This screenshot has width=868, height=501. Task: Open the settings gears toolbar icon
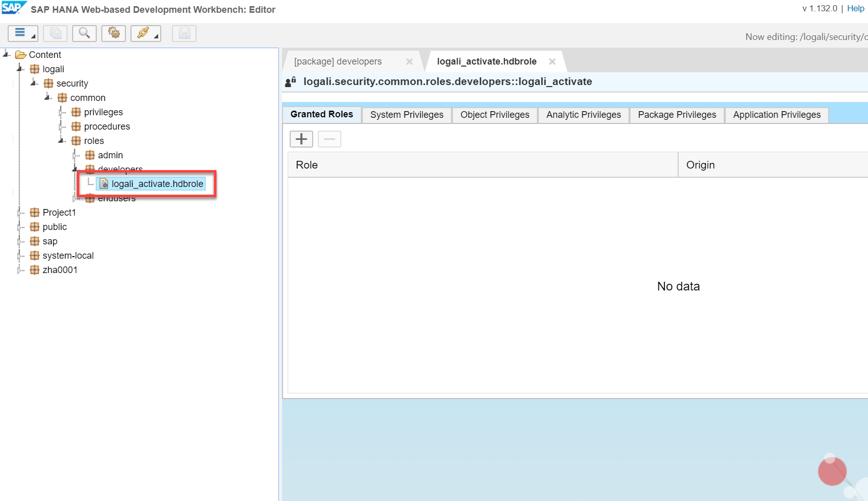point(114,33)
